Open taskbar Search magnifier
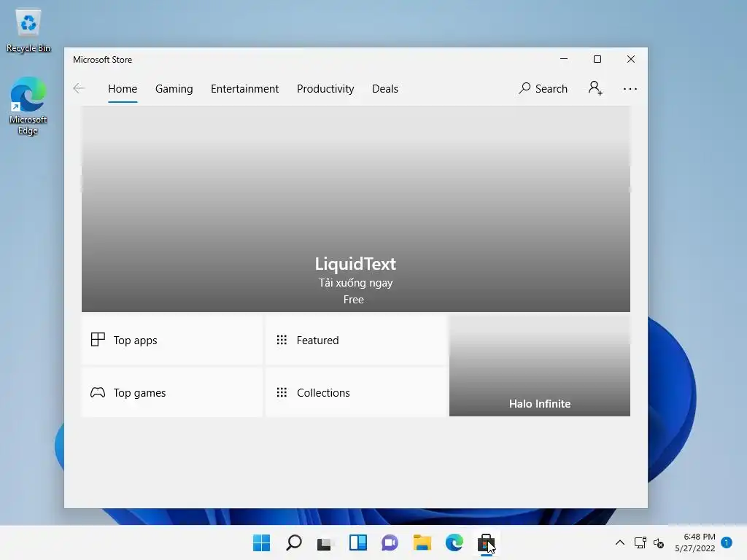 (293, 542)
